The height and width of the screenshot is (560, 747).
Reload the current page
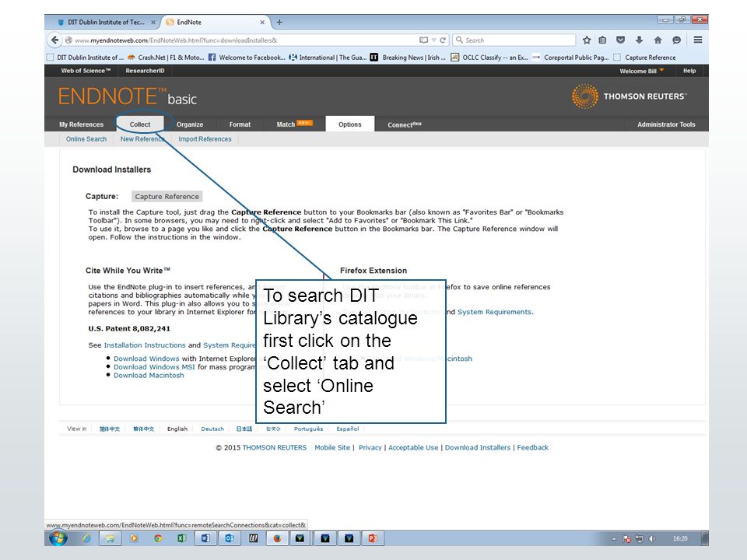(443, 40)
